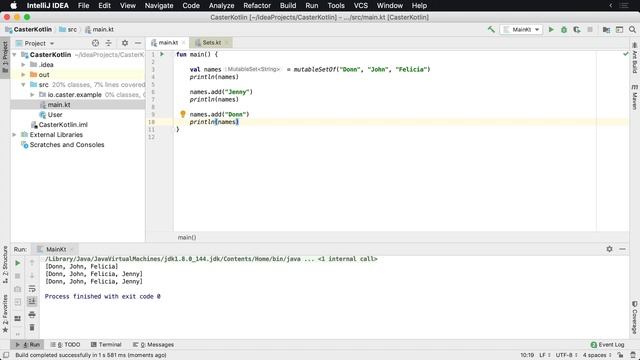Viewport: 640px width, 360px height.
Task: Click the run gutter arrow beside fun main
Action: click(162, 54)
